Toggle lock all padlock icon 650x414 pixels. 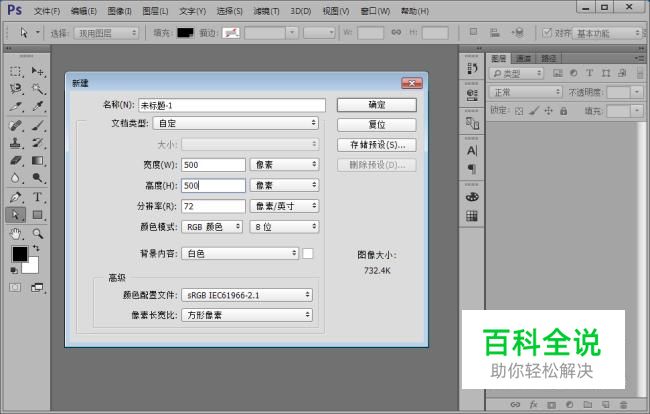563,111
